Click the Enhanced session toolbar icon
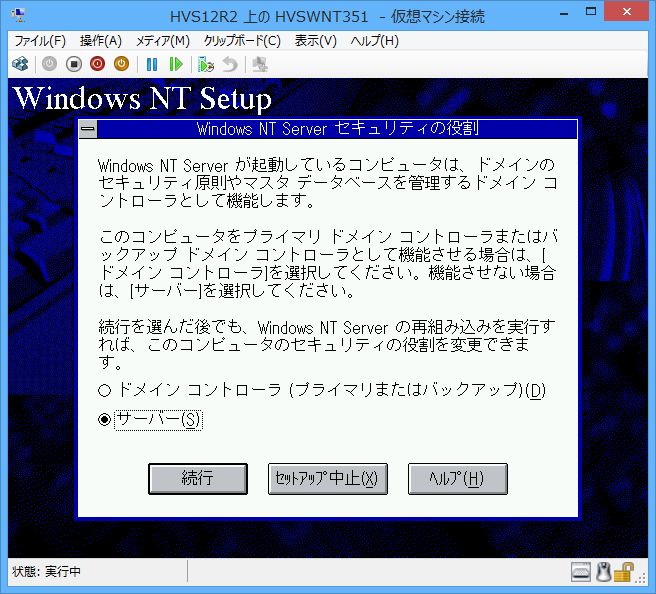This screenshot has height=594, width=656. pos(260,64)
